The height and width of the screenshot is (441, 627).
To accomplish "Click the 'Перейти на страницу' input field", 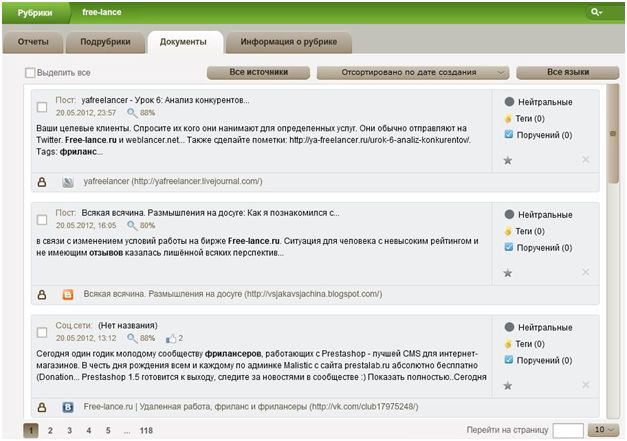I will click(x=568, y=430).
